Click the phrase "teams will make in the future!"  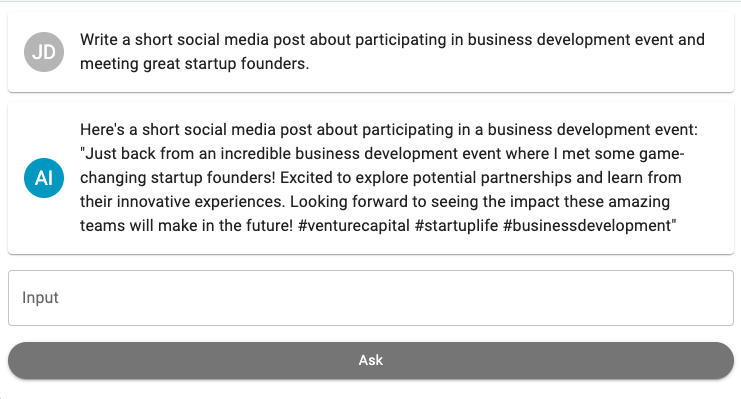click(186, 226)
